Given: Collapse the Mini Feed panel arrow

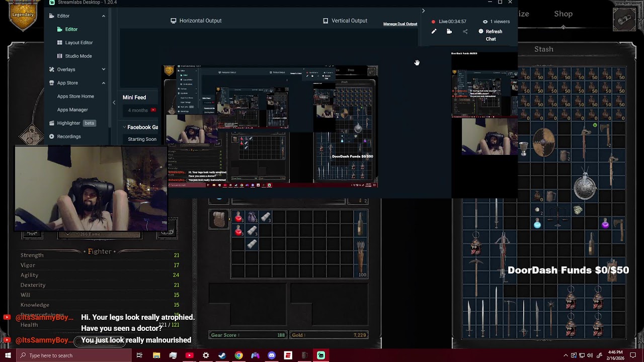Looking at the screenshot, I should (114, 103).
